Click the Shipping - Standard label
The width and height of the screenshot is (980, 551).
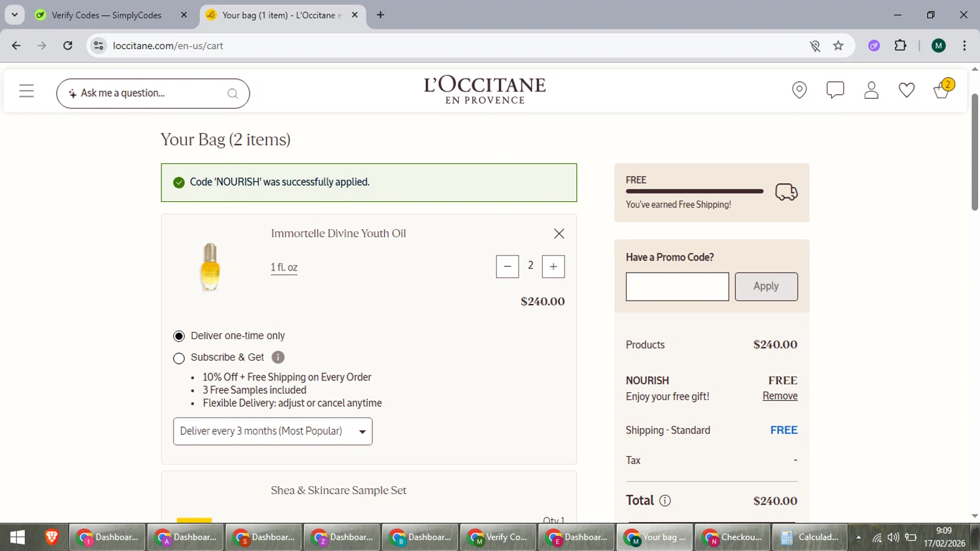[668, 431]
